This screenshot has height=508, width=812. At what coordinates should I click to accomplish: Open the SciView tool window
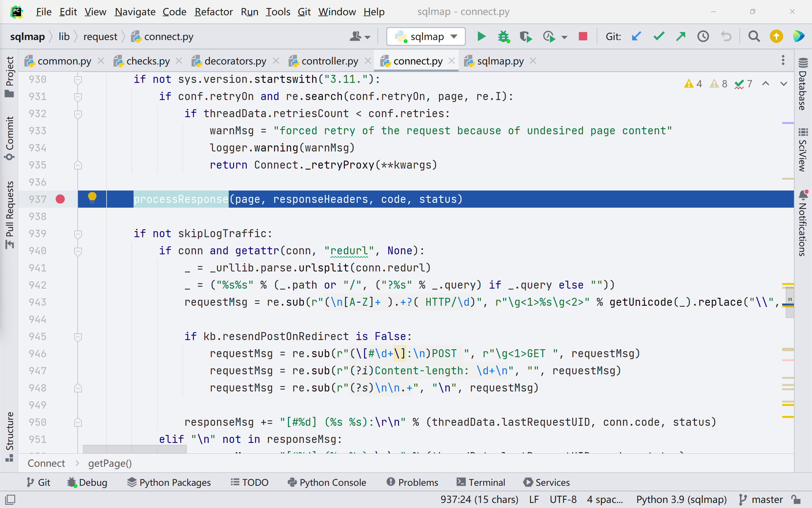(803, 150)
